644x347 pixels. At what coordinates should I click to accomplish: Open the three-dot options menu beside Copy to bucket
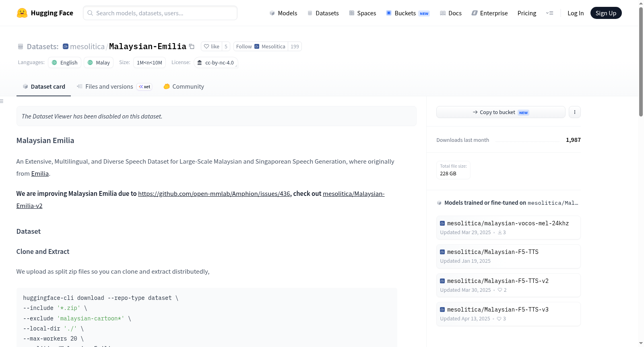click(575, 112)
